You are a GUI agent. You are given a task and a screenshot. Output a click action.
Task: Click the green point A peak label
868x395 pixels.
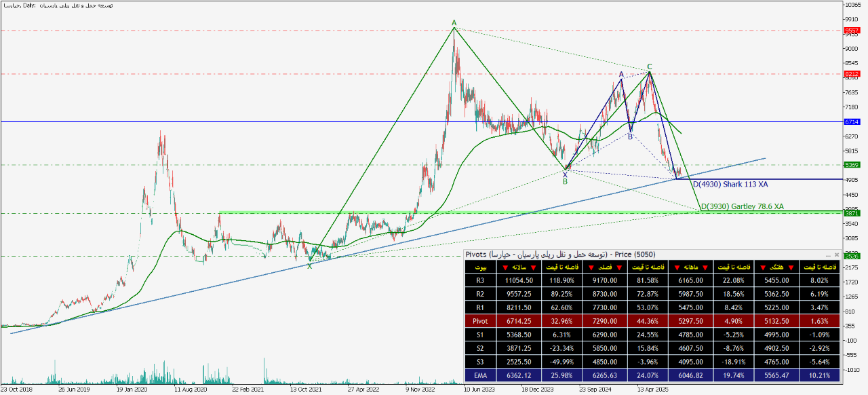coord(454,24)
